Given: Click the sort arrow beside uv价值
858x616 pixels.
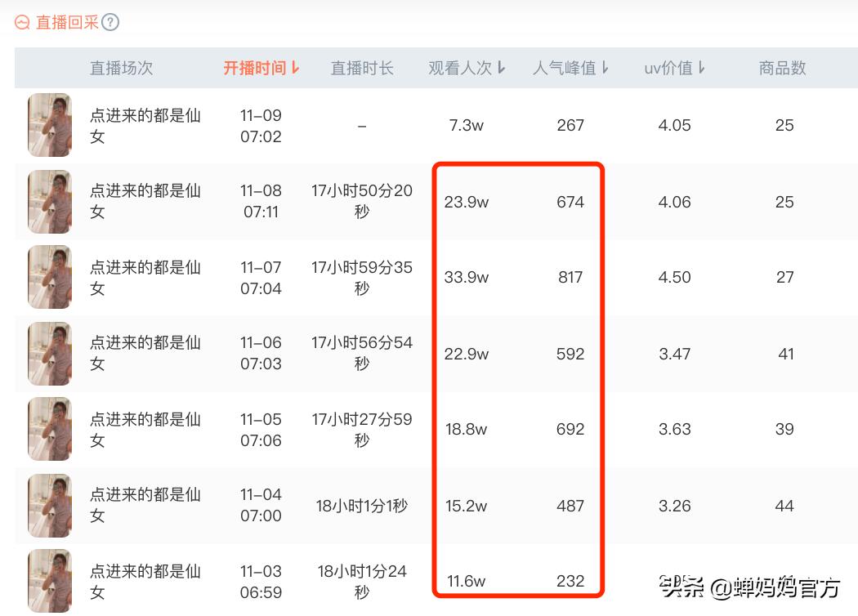Looking at the screenshot, I should pyautogui.click(x=703, y=69).
